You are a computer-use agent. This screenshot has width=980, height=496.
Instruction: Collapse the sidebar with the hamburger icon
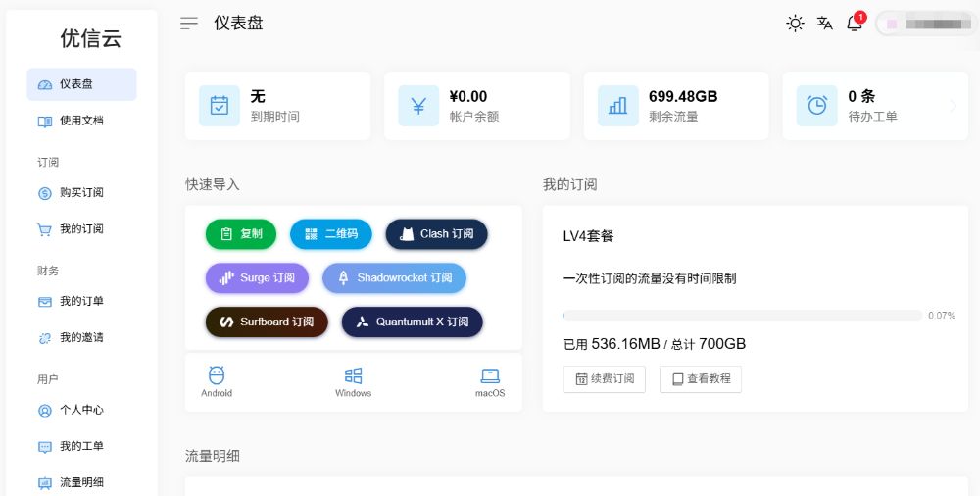[x=189, y=24]
